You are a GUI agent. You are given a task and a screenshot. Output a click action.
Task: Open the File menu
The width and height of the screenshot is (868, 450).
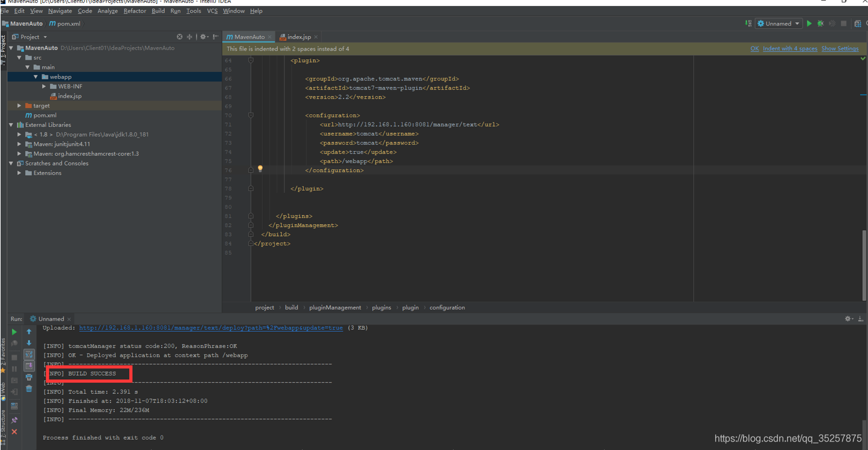(5, 11)
